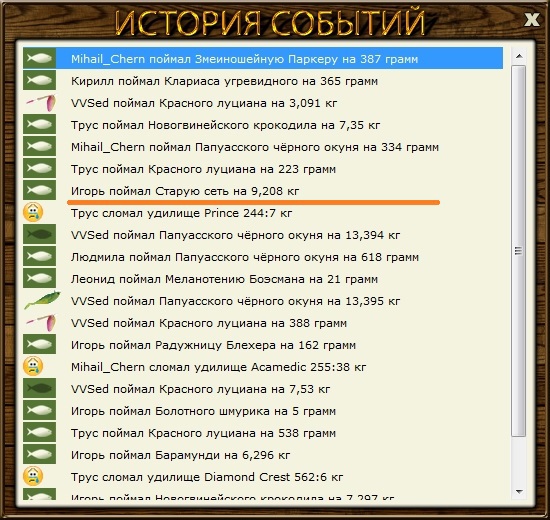Image resolution: width=550 pixels, height=520 pixels.
Task: Click the scrollbar down arrow
Action: (519, 491)
